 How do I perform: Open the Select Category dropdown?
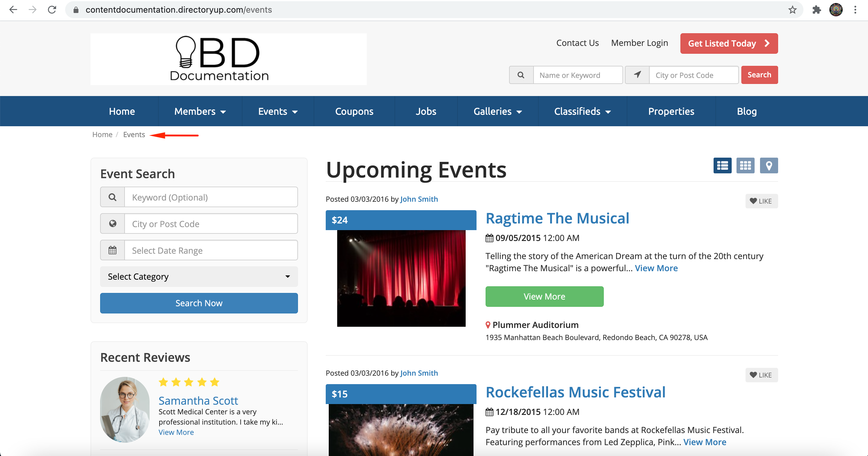[x=199, y=277]
